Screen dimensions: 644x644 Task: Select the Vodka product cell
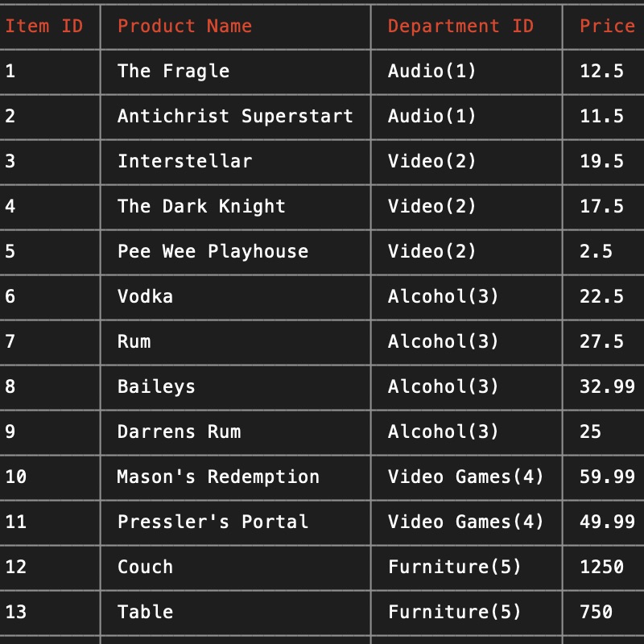145,296
